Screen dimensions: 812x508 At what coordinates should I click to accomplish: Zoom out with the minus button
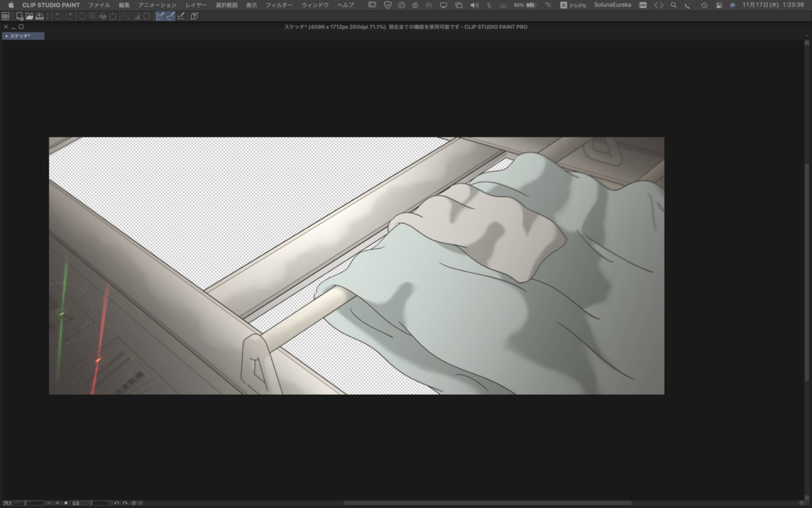tap(49, 503)
